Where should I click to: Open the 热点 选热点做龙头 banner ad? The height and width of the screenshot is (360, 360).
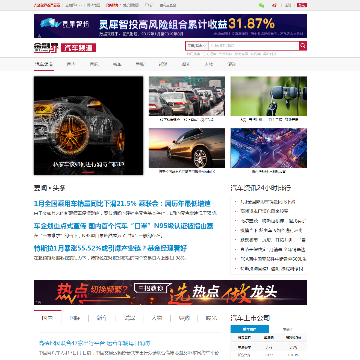tap(170, 292)
